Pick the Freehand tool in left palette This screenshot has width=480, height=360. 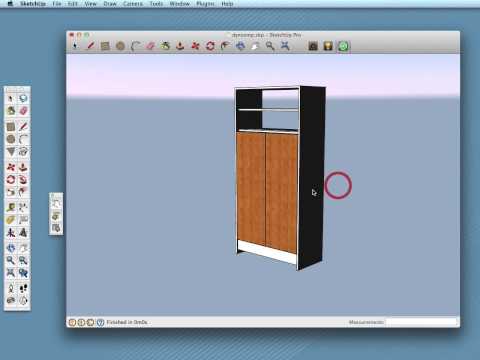(23, 152)
